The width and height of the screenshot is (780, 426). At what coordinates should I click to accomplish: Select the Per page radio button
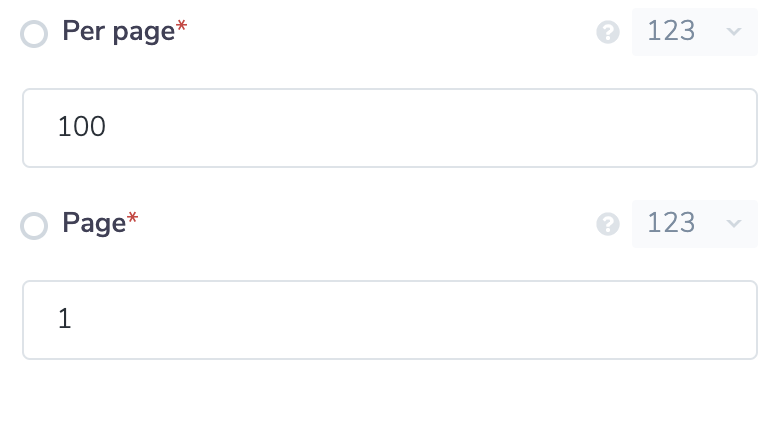coord(34,35)
